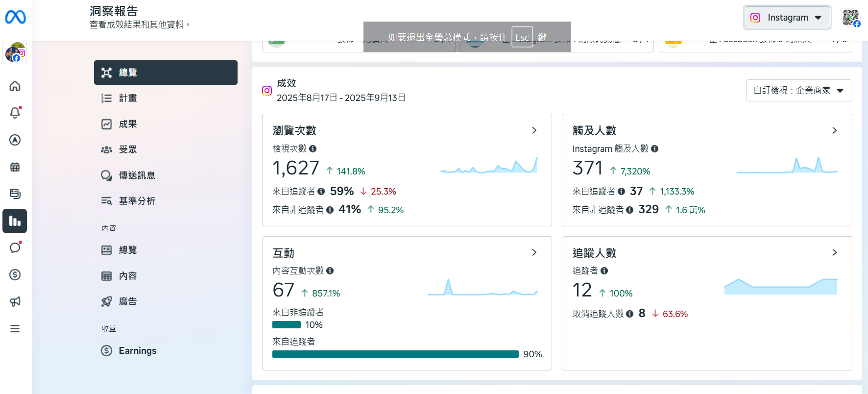Click the Meta logo icon
This screenshot has width=868, height=394.
pos(15,17)
